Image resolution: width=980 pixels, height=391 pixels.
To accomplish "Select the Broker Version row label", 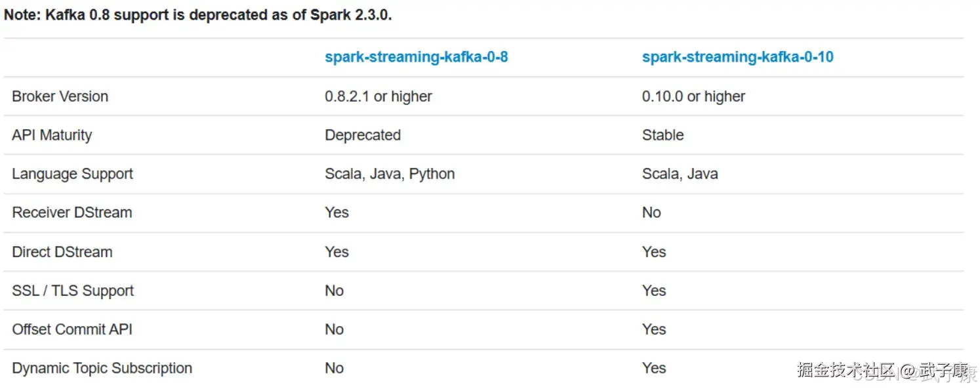I will click(60, 96).
